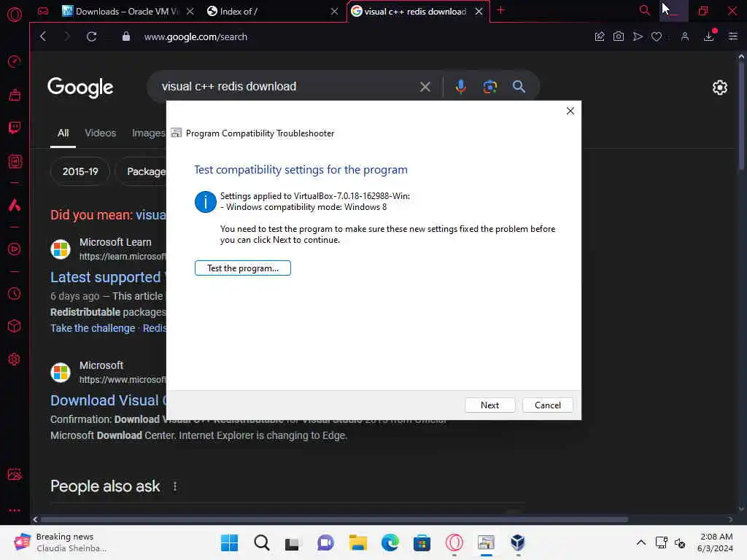Open the Player icon in sidebar
Viewport: 747px width, 560px height.
pos(15,249)
